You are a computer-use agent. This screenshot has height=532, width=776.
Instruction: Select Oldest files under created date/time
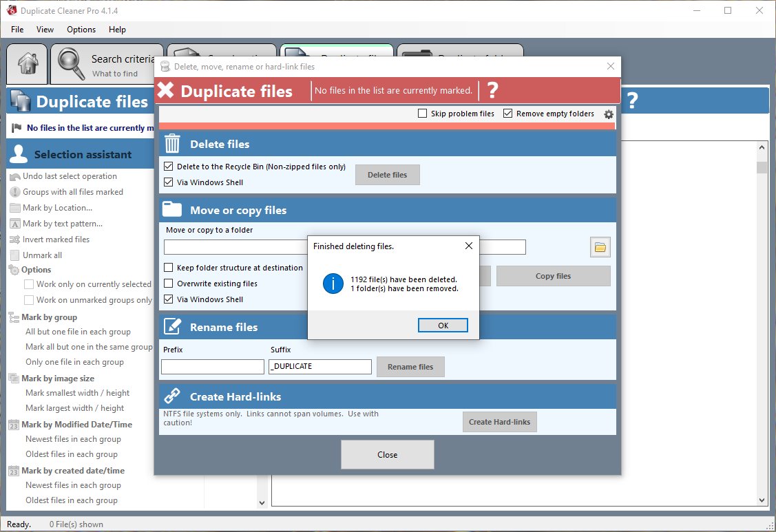pos(72,500)
